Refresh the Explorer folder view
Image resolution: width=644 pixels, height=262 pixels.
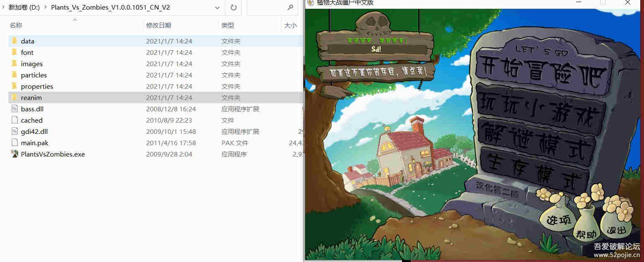coord(234,8)
